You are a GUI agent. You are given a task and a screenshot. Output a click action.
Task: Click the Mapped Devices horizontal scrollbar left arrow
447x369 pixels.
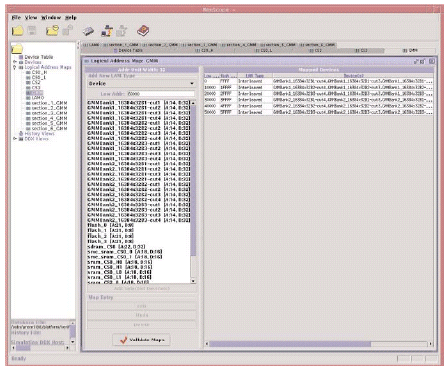pos(207,344)
